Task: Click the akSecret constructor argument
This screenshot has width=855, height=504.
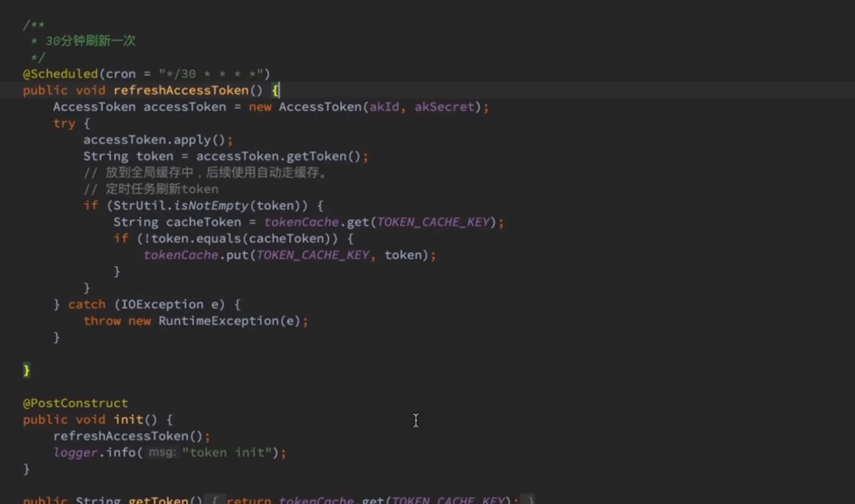Action: click(445, 107)
